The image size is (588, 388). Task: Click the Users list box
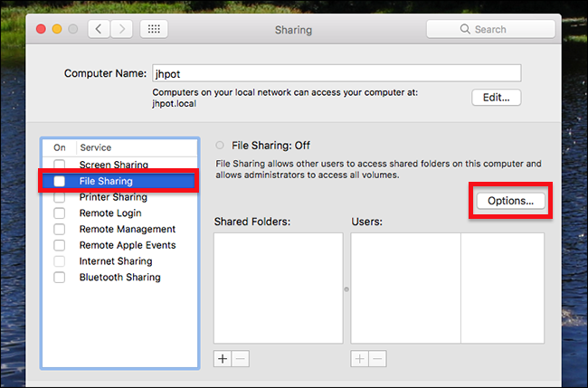coord(448,288)
